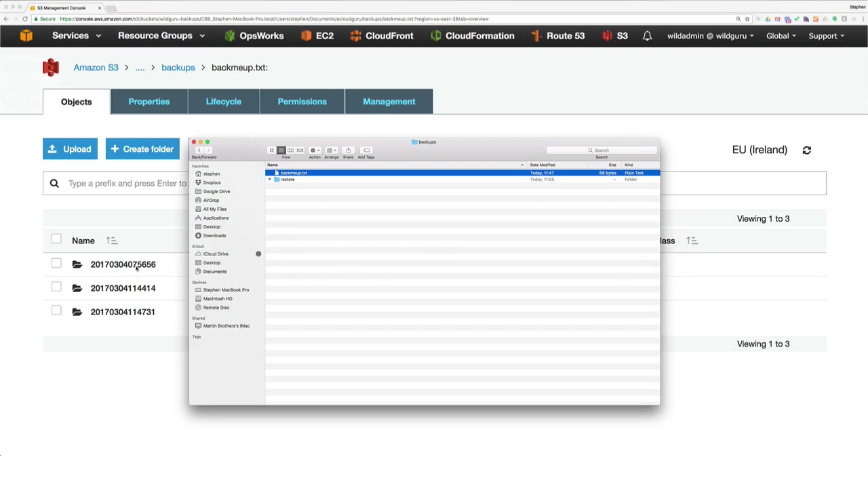Switch to the Permissions tab
This screenshot has width=868, height=488.
(302, 102)
